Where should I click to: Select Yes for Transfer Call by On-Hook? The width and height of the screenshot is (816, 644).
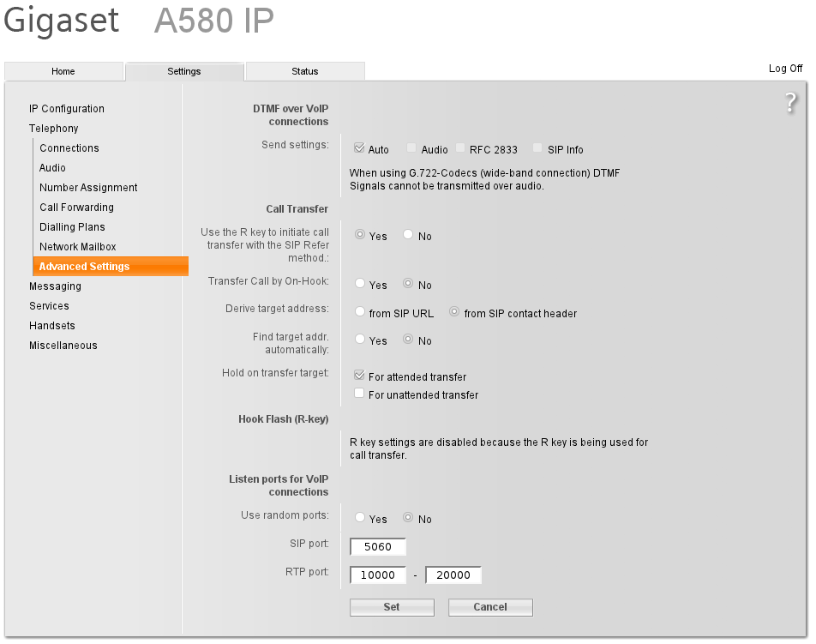[360, 283]
